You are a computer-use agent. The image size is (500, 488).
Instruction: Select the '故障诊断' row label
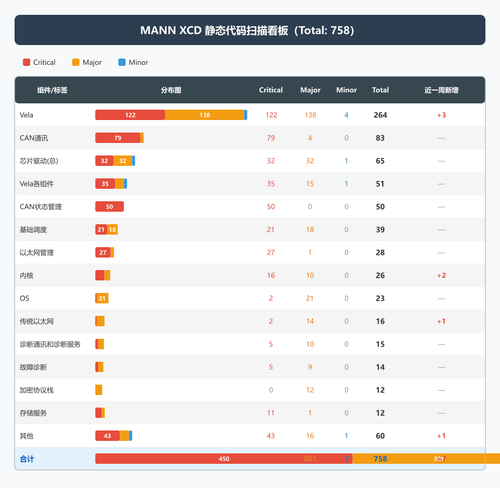tap(33, 367)
